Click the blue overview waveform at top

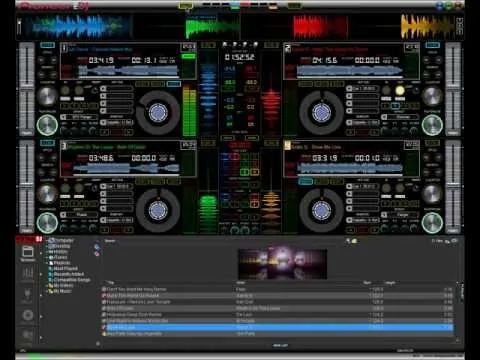pos(78,26)
